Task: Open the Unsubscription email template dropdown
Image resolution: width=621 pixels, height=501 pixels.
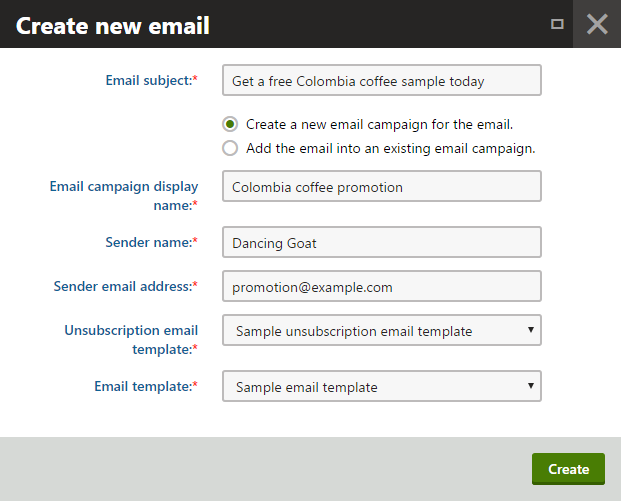Action: [382, 330]
